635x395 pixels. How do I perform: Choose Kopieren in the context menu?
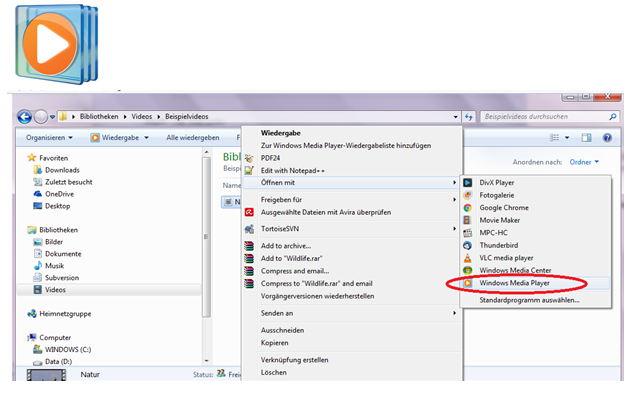275,343
